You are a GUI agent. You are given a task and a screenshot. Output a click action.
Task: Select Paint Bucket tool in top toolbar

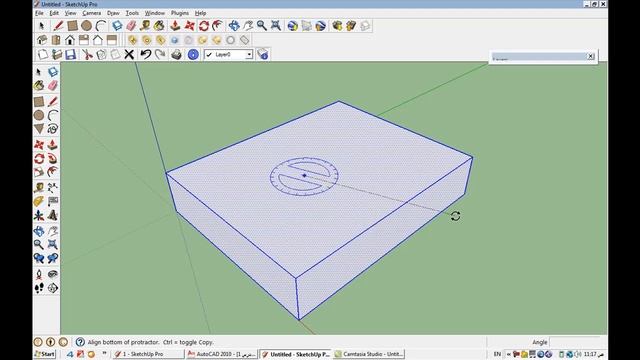[159, 26]
